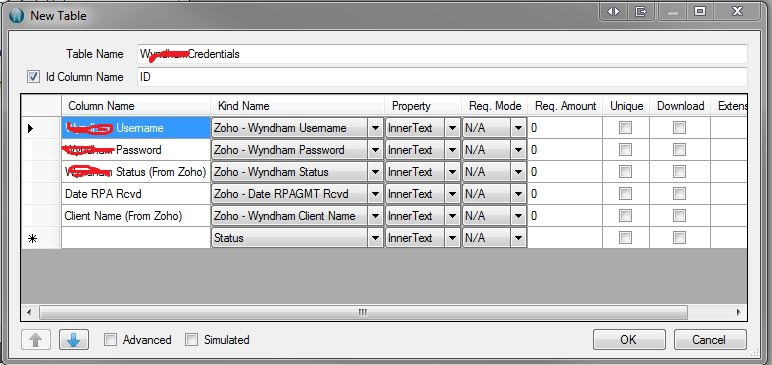The width and height of the screenshot is (772, 365).
Task: Click the New Table window app icon
Action: coord(16,15)
